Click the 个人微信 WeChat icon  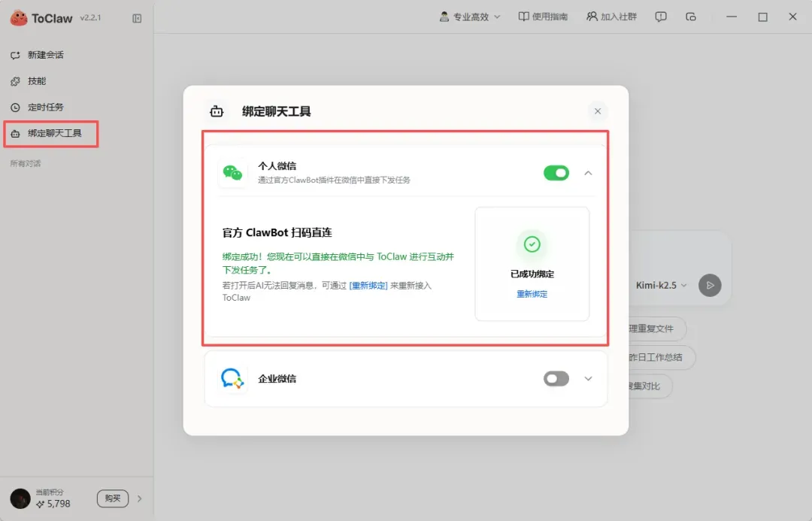click(232, 172)
